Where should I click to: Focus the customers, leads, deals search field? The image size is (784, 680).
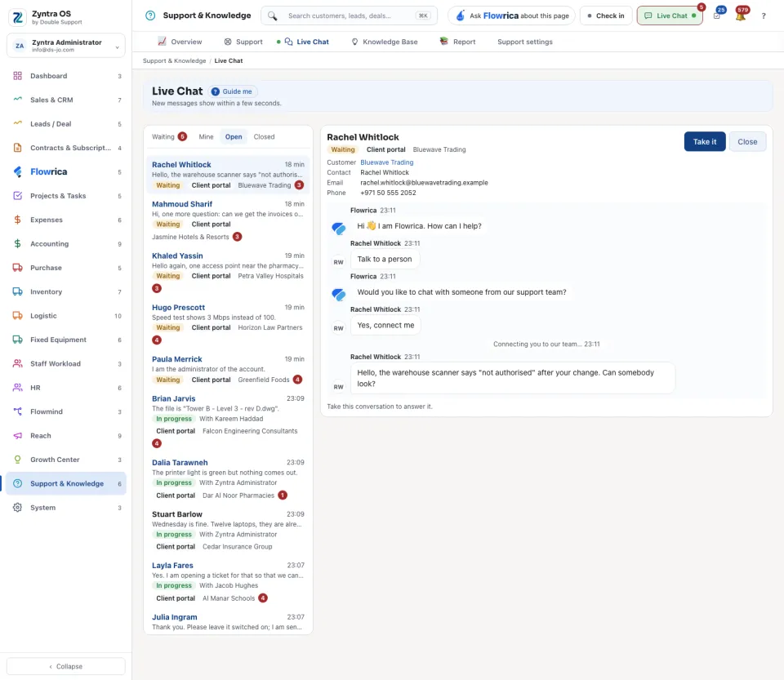[349, 16]
